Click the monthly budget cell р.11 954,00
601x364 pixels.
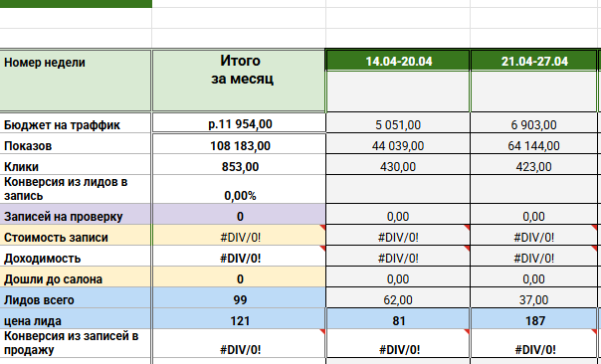239,123
